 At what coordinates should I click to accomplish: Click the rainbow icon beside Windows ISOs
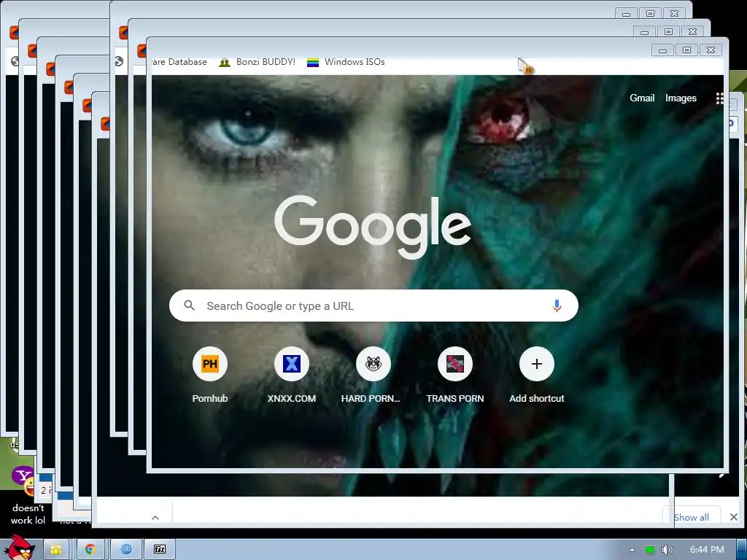tap(312, 63)
